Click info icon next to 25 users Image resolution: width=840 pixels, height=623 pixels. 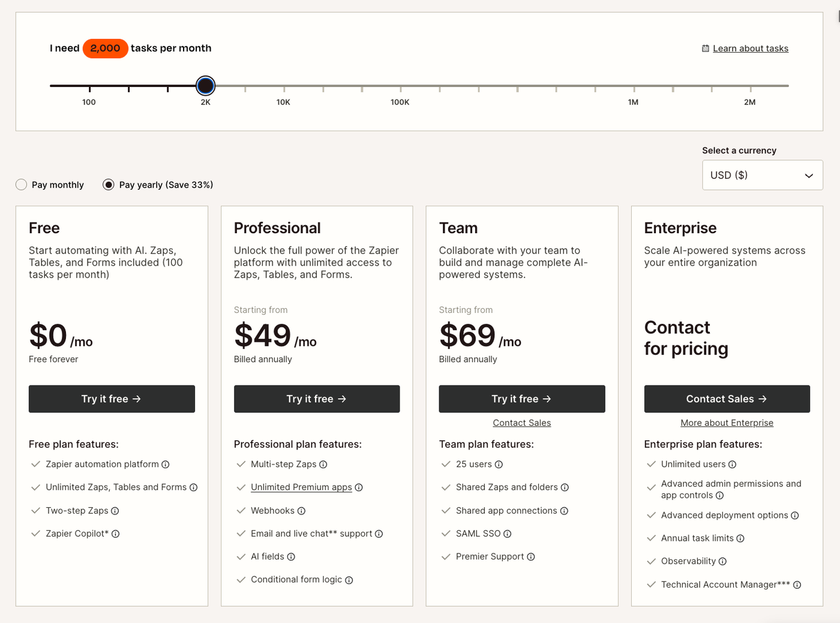coord(499,465)
